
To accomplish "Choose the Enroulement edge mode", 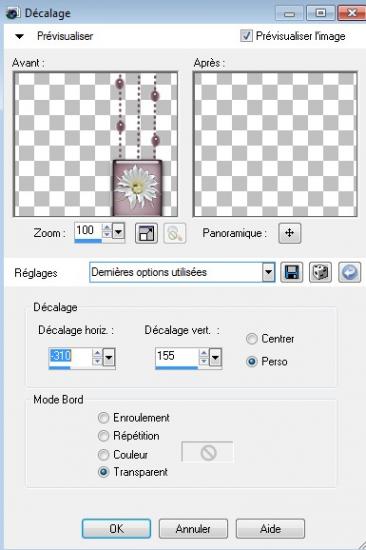I will (x=103, y=418).
